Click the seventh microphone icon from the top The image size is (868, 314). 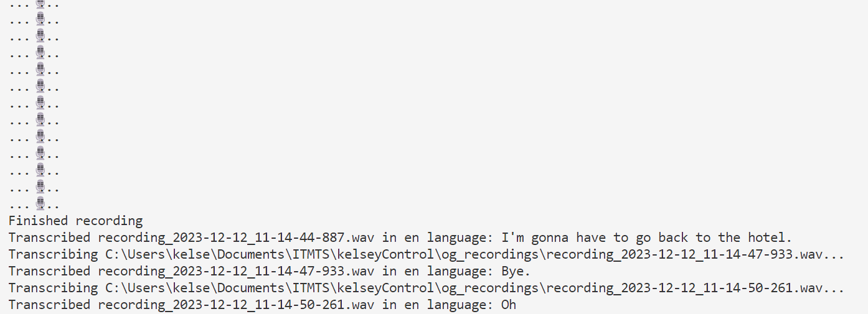pos(40,103)
